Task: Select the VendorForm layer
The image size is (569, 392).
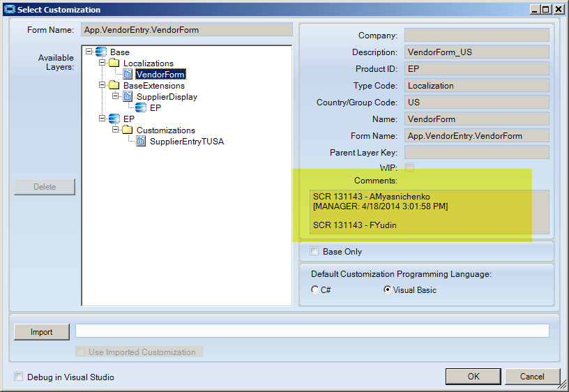Action: click(160, 75)
